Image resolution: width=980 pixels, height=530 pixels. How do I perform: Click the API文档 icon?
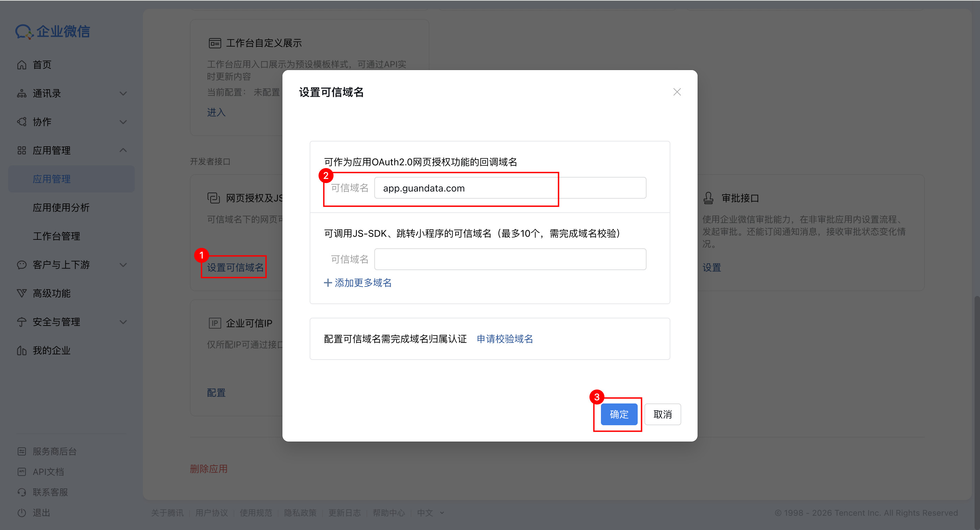point(22,472)
